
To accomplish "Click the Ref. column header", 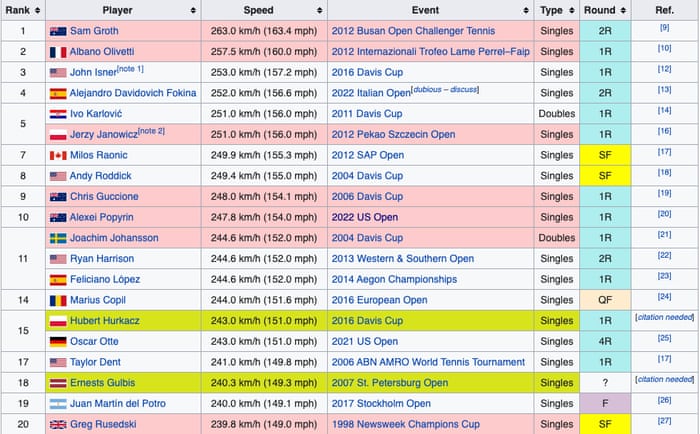I will (x=665, y=10).
